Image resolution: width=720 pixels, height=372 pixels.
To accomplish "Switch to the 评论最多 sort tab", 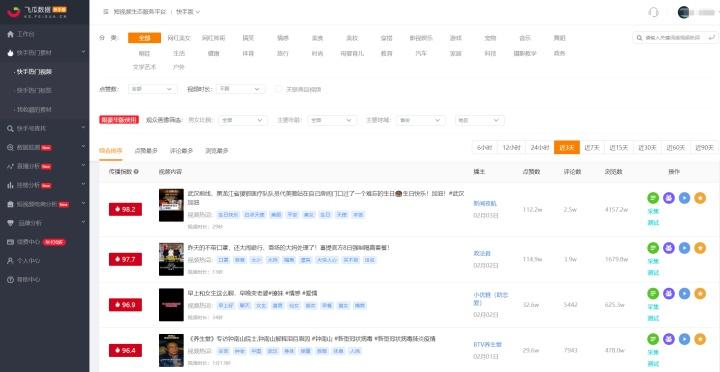I will 181,151.
